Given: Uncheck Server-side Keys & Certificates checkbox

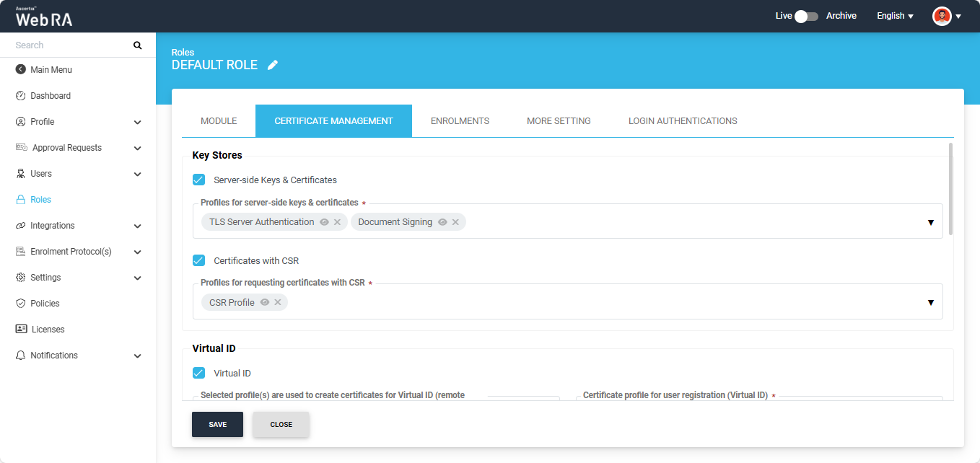Looking at the screenshot, I should [x=199, y=180].
